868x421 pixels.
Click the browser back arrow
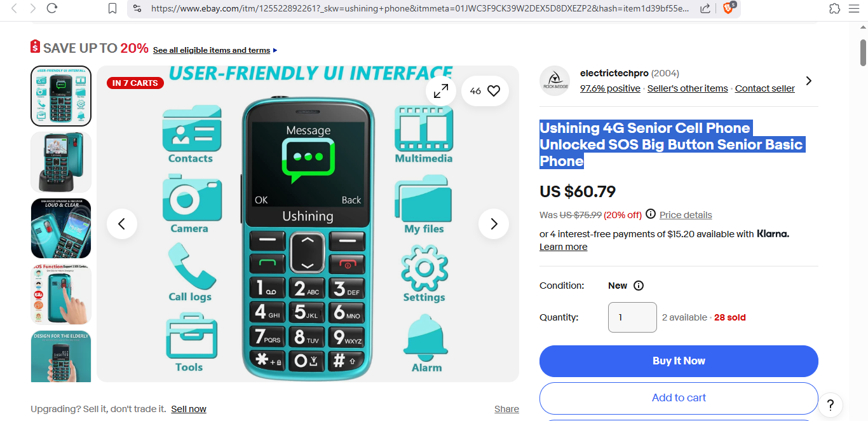coord(15,8)
